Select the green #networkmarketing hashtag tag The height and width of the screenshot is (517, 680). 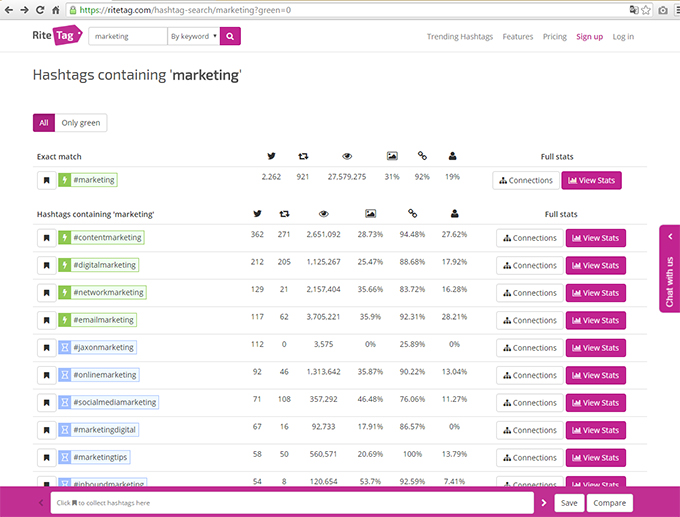(x=102, y=292)
